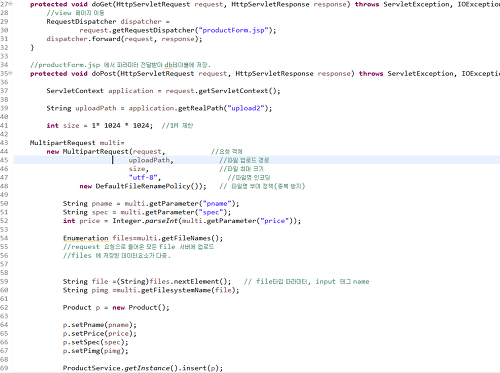Image resolution: width=500 pixels, height=373 pixels.
Task: Click "p.setPrice(price);" on line 65
Action: point(100,334)
